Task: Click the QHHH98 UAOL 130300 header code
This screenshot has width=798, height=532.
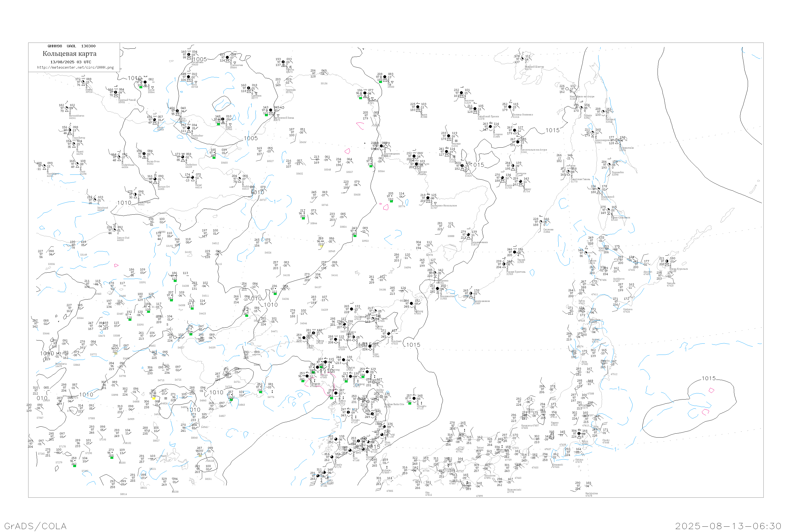Action: [72, 46]
